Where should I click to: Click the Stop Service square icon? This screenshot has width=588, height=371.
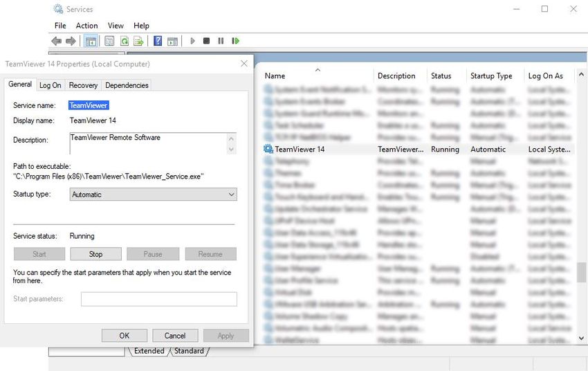click(206, 41)
